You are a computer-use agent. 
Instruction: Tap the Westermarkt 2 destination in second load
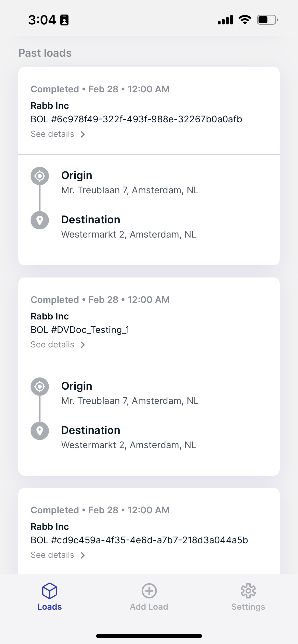click(129, 445)
